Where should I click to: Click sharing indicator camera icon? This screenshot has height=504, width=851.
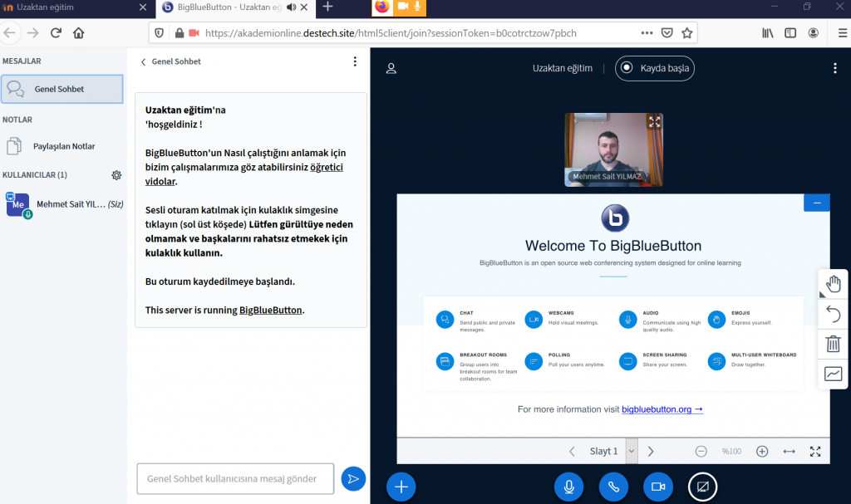click(403, 6)
